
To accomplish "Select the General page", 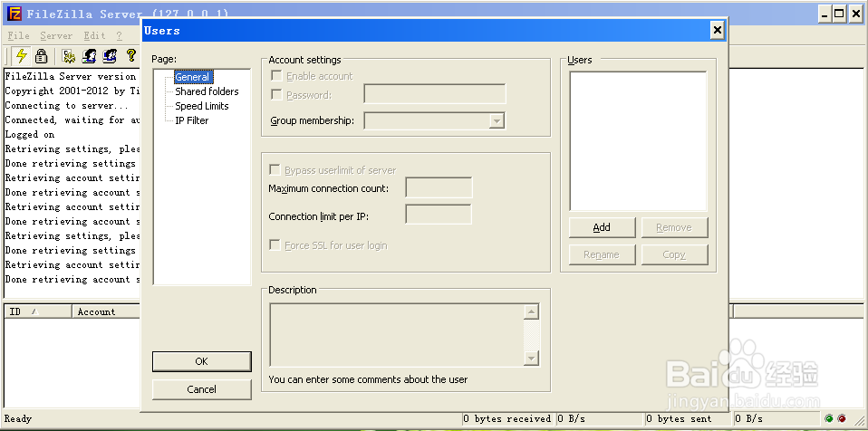I will [x=192, y=77].
